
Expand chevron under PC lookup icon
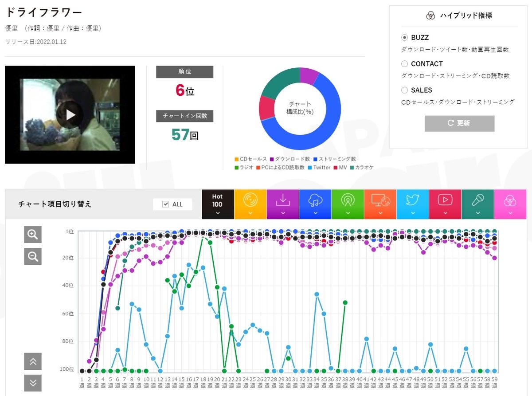point(380,213)
